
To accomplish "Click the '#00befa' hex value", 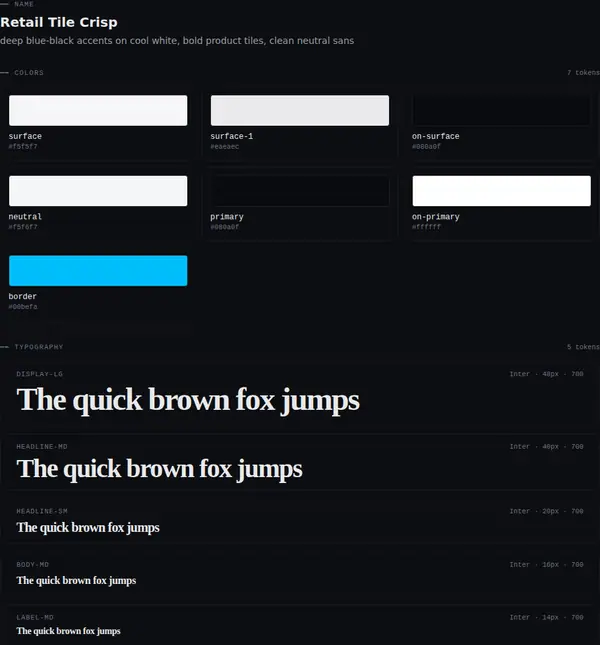I will (x=23, y=307).
